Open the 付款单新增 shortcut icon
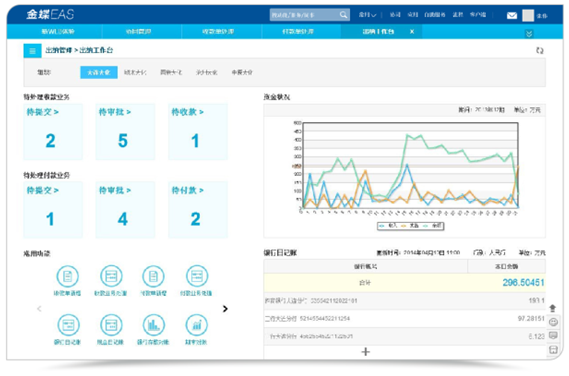The height and width of the screenshot is (376, 569). (x=153, y=277)
